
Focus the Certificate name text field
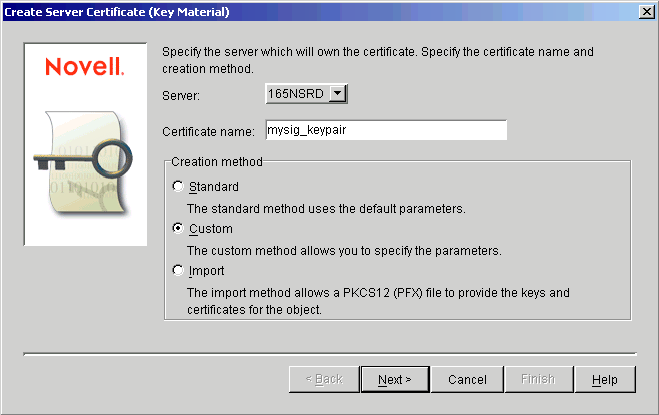click(385, 130)
